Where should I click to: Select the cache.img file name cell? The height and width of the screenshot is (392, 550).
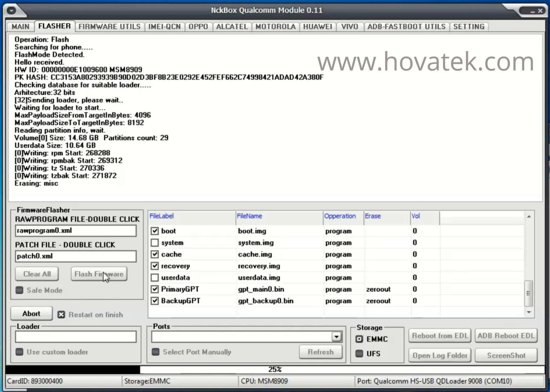pyautogui.click(x=255, y=254)
